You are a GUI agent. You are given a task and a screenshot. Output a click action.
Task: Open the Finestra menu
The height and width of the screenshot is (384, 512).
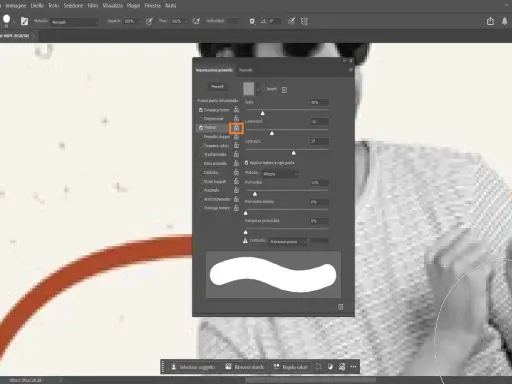152,6
